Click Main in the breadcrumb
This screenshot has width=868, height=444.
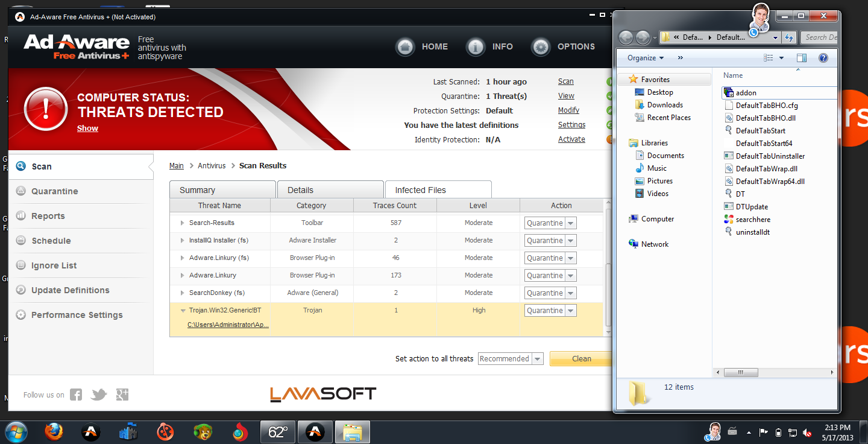click(x=177, y=166)
